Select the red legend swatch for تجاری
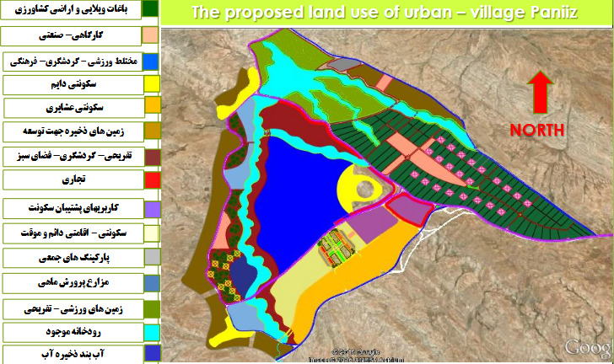 [x=152, y=179]
